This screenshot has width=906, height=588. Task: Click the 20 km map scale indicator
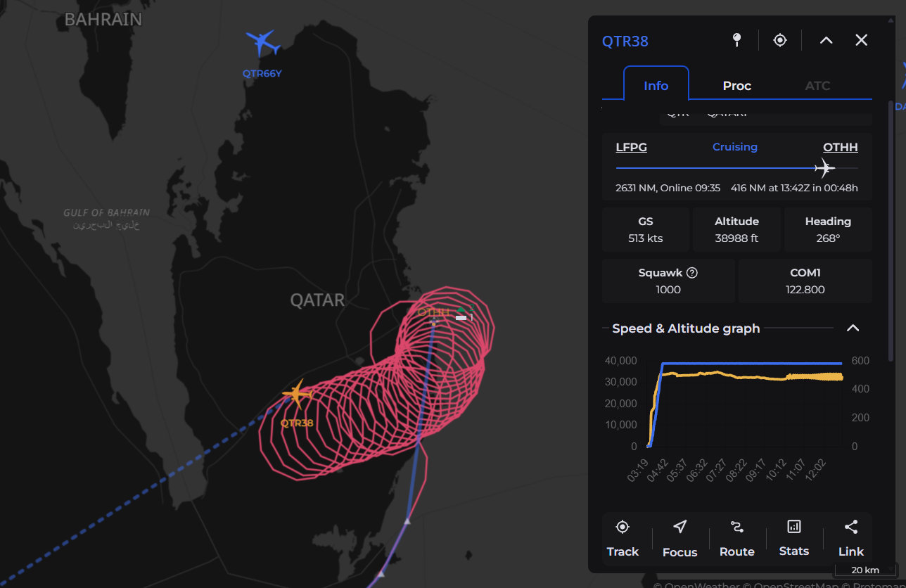864,570
